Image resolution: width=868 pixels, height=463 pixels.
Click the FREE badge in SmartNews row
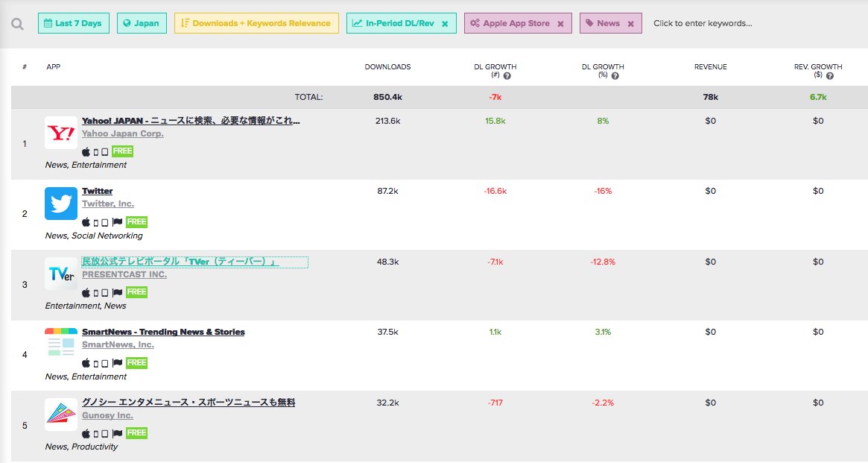click(x=137, y=363)
